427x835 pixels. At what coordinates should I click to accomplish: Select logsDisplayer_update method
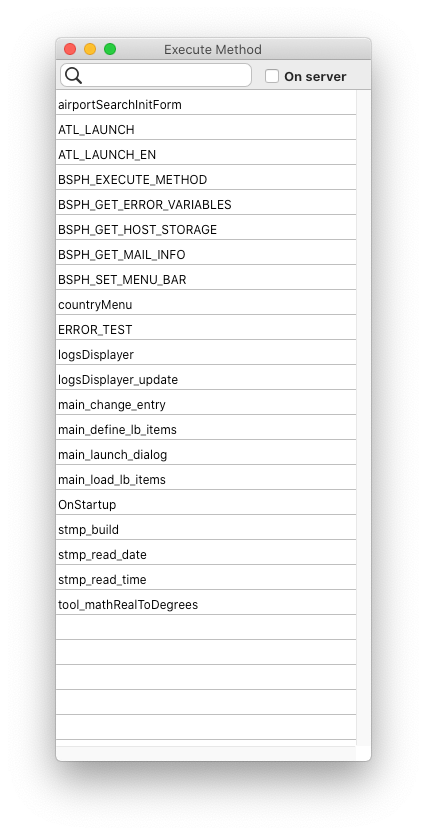[206, 380]
